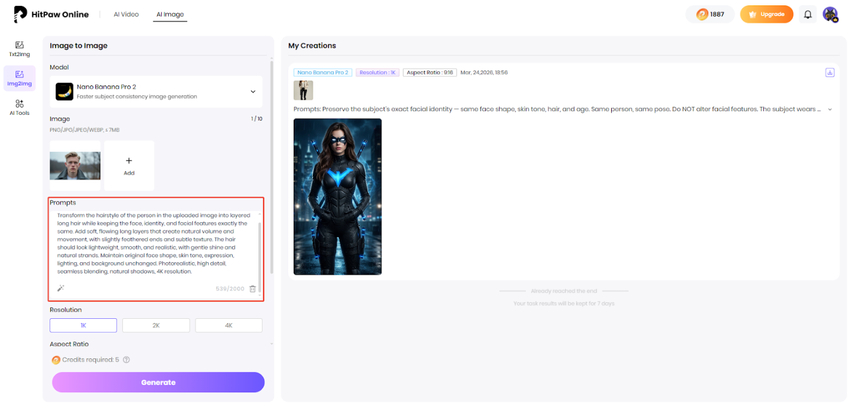854x409 pixels.
Task: Switch to the AI Image tab
Action: [170, 15]
